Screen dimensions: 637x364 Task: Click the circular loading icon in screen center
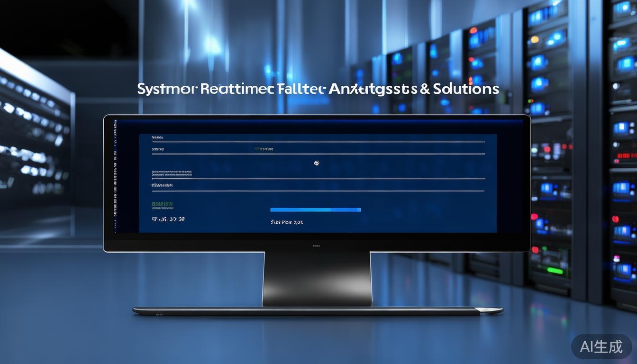click(x=317, y=163)
